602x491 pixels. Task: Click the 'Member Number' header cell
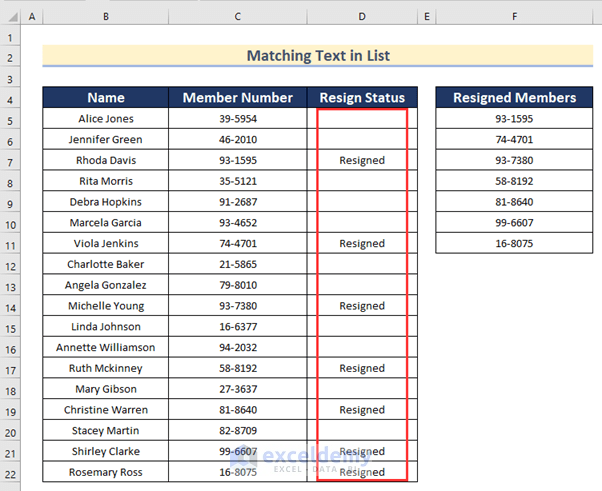coord(238,98)
